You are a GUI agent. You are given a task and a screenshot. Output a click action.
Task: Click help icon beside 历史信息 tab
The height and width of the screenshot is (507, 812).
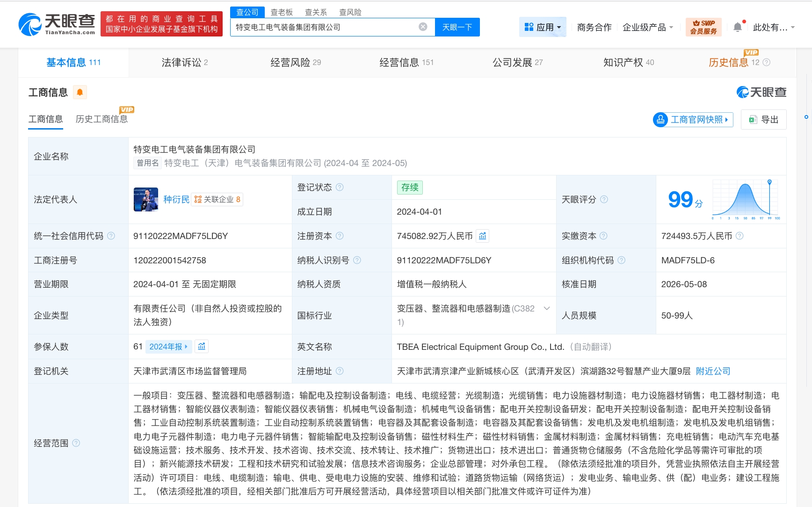[766, 62]
